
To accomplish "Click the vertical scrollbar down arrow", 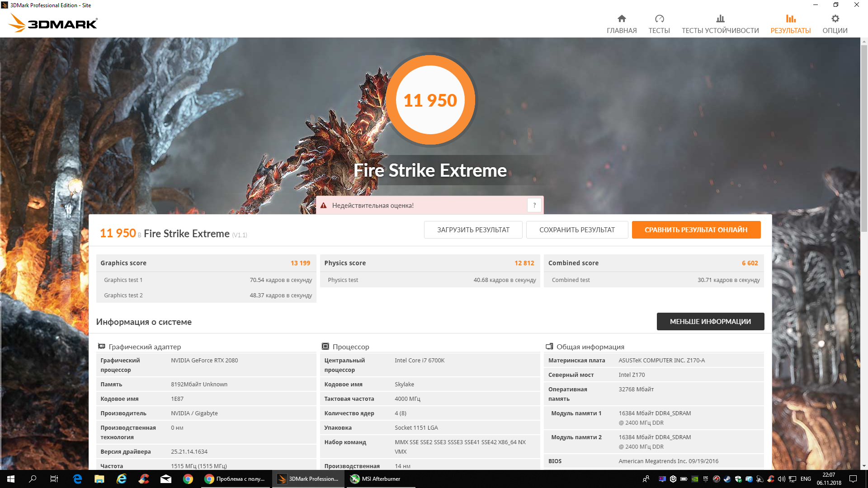I will click(x=864, y=466).
